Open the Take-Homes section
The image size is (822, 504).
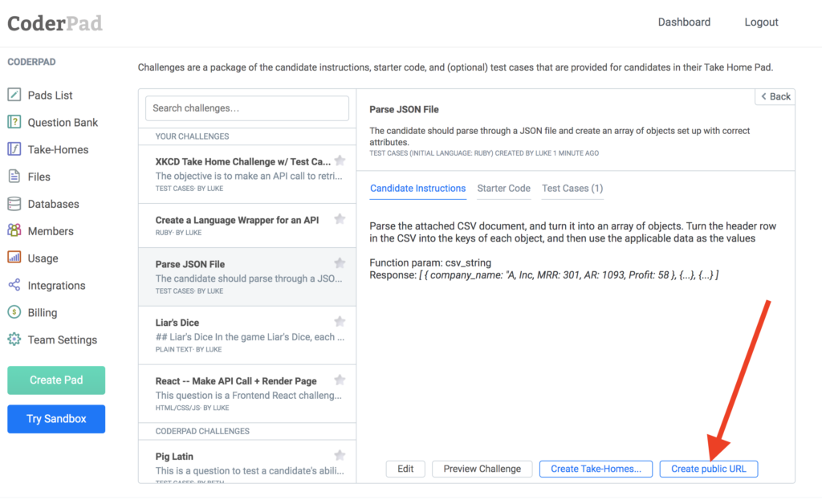click(x=58, y=150)
